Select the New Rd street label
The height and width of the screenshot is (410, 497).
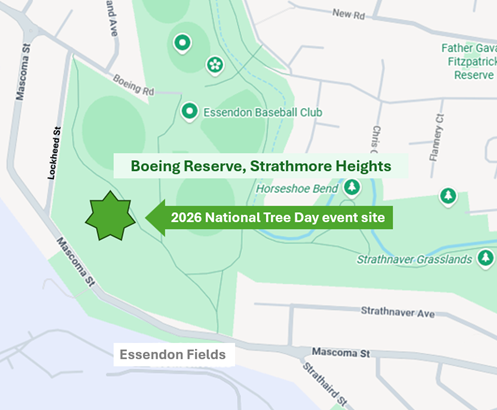pos(349,14)
